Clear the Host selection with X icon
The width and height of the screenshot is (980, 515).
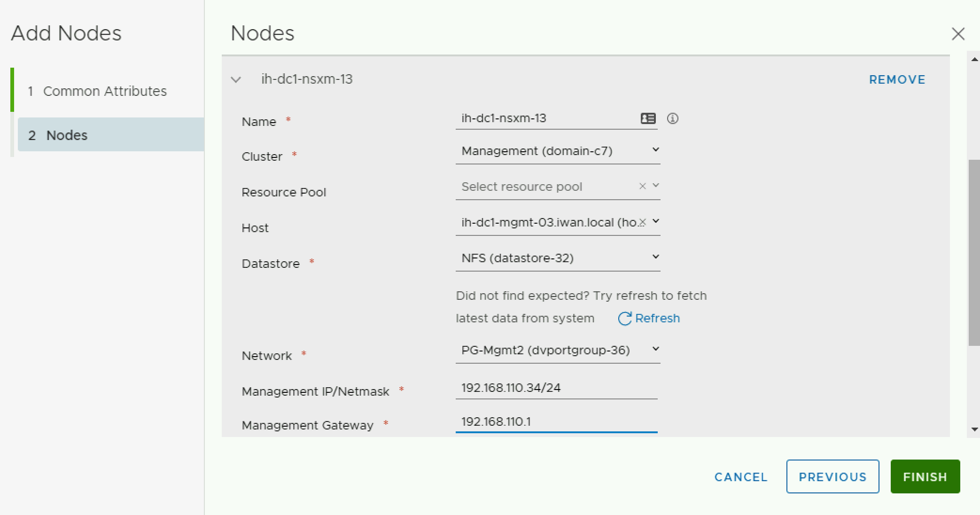(643, 222)
